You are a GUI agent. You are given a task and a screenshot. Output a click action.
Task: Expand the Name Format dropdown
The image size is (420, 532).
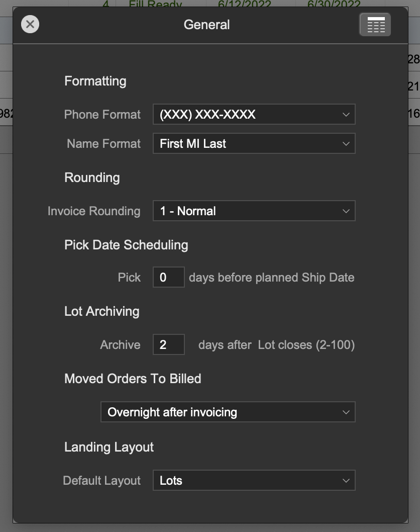254,144
